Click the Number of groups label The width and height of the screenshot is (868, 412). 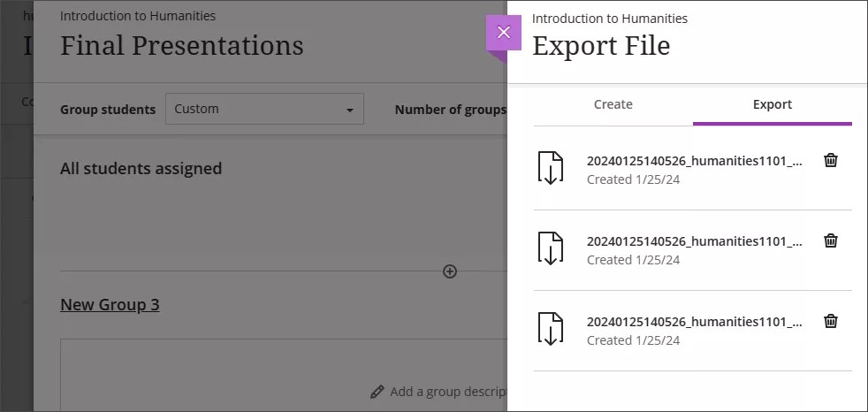coord(450,110)
